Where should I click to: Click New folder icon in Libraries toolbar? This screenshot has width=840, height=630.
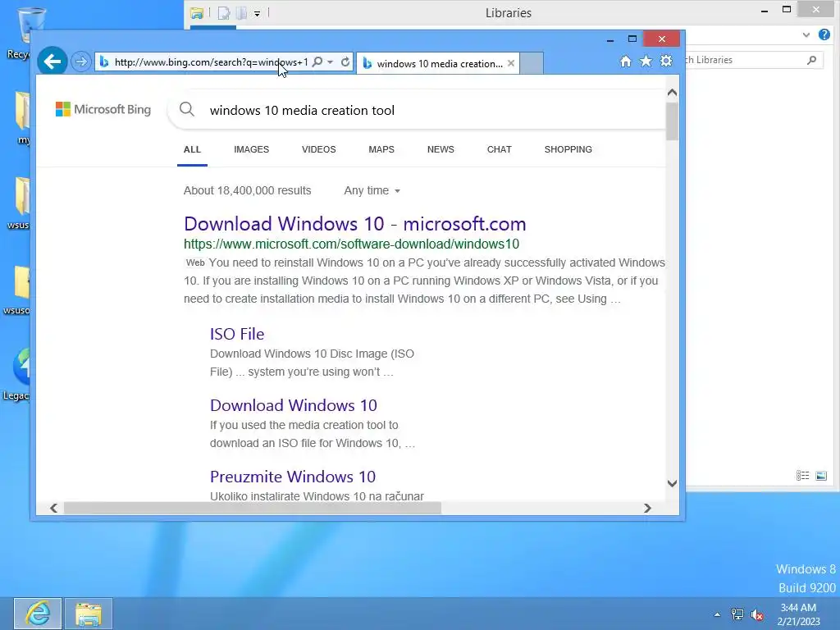(242, 13)
